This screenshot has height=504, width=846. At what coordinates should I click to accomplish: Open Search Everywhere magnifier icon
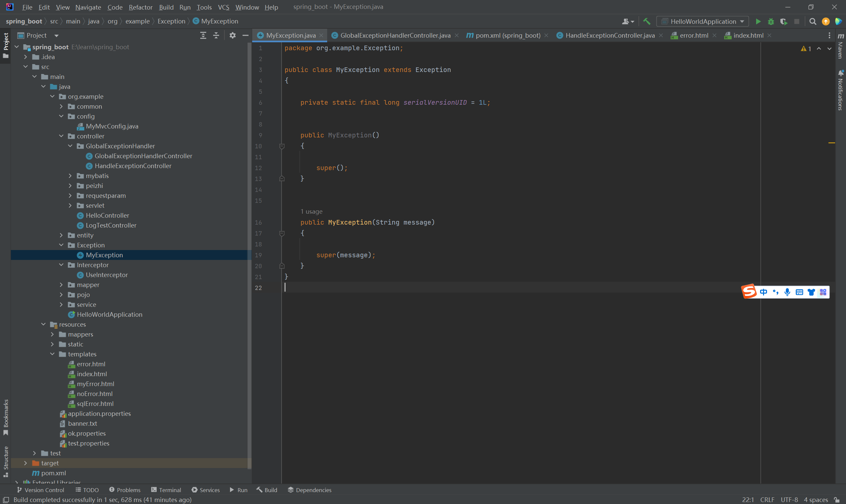point(812,21)
